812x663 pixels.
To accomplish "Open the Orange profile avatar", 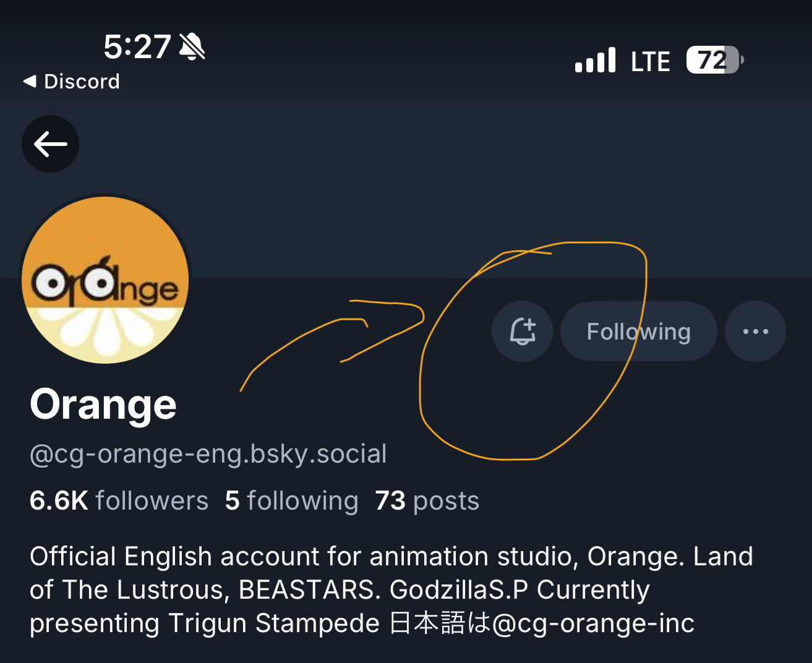I will pos(105,280).
